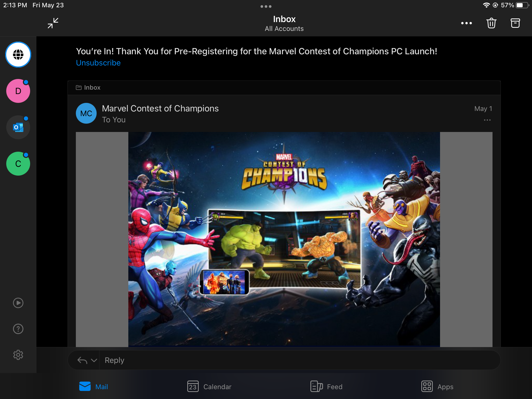Screen dimensions: 532x399
Task: Open Settings gear in sidebar
Action: coord(18,355)
